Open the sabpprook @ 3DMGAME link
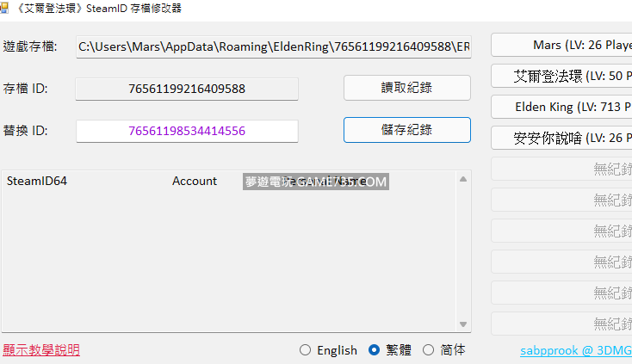 click(576, 350)
